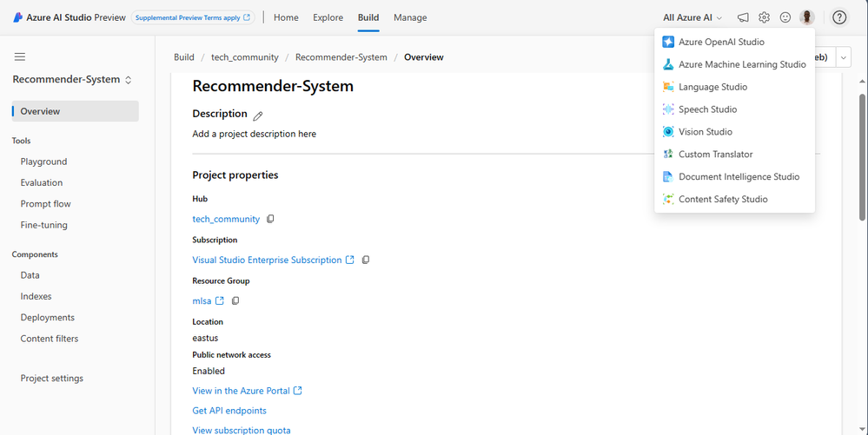Click the external link icon beside mlsa
868x435 pixels.
[x=220, y=300]
